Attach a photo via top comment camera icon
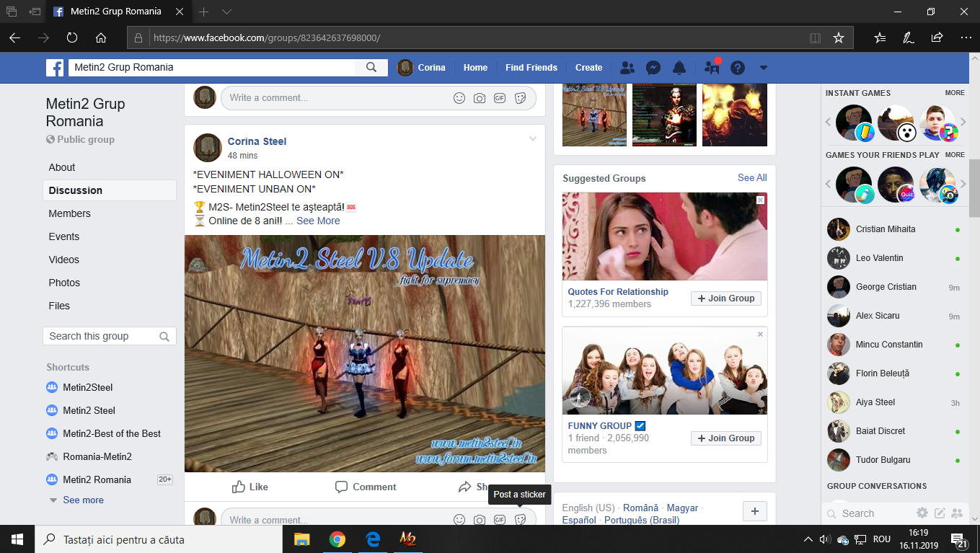The width and height of the screenshot is (980, 553). coord(480,98)
